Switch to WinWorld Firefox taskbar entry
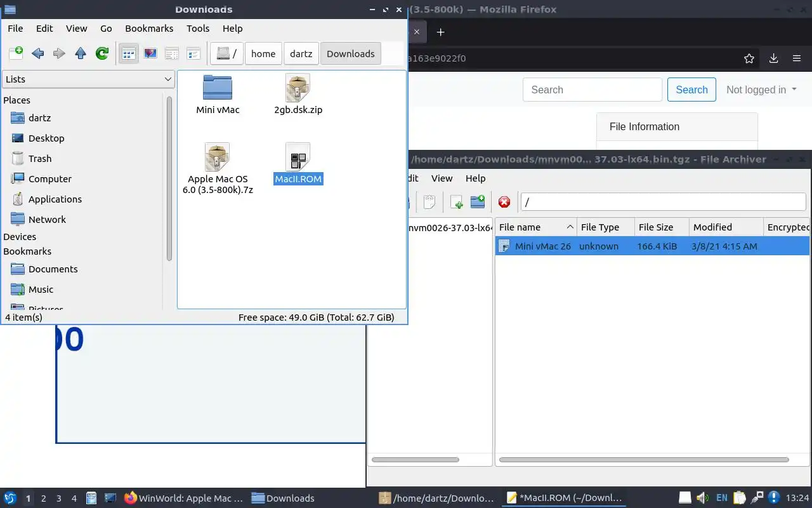812x508 pixels. coord(184,498)
